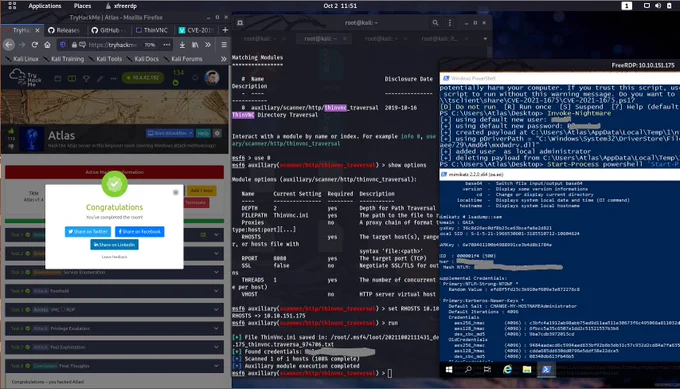The width and height of the screenshot is (680, 389).
Task: Reset the 70% zoom indicator in URL bar
Action: click(150, 44)
